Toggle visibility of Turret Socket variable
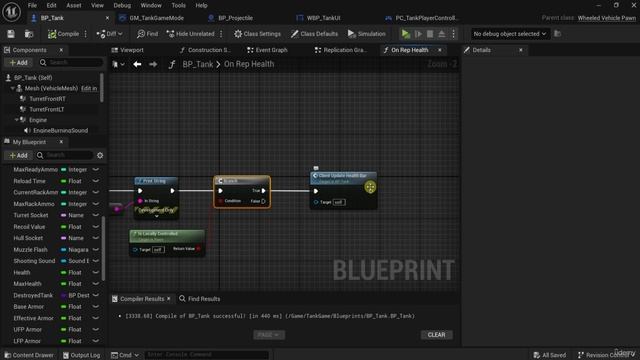 [96, 215]
